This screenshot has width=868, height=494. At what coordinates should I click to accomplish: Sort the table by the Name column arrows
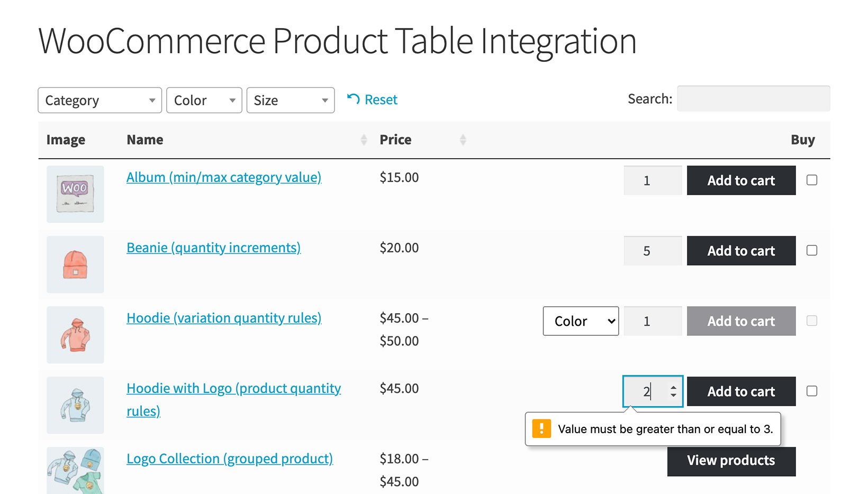click(364, 139)
